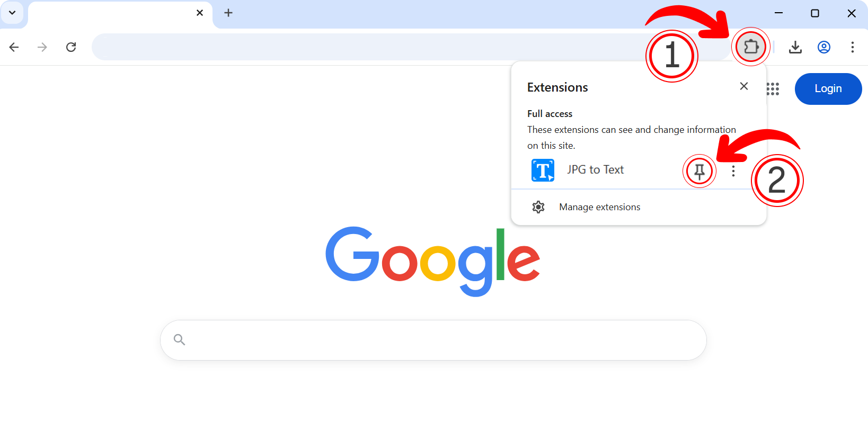Click the magnifier icon in search box
The width and height of the screenshot is (868, 440).
click(x=180, y=339)
